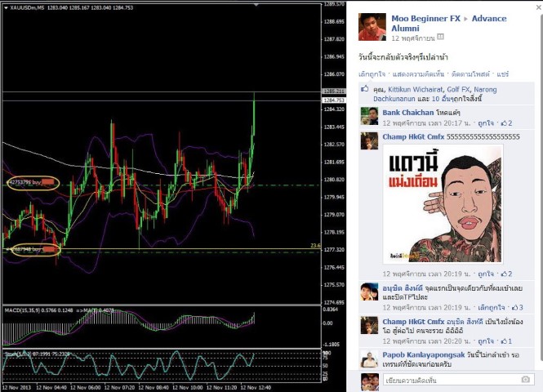Click the XAUUSDm,M5 chart title text
This screenshot has height=392, width=543.
point(27,7)
